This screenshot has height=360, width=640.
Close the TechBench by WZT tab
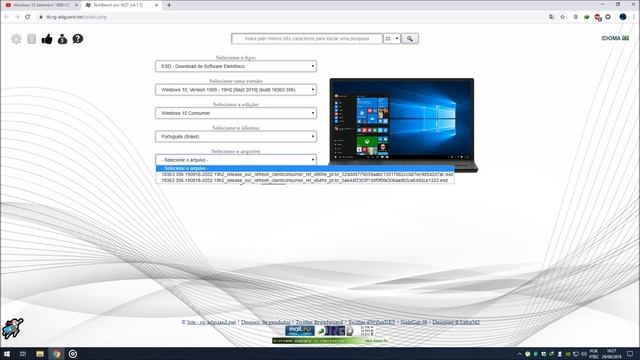(156, 5)
